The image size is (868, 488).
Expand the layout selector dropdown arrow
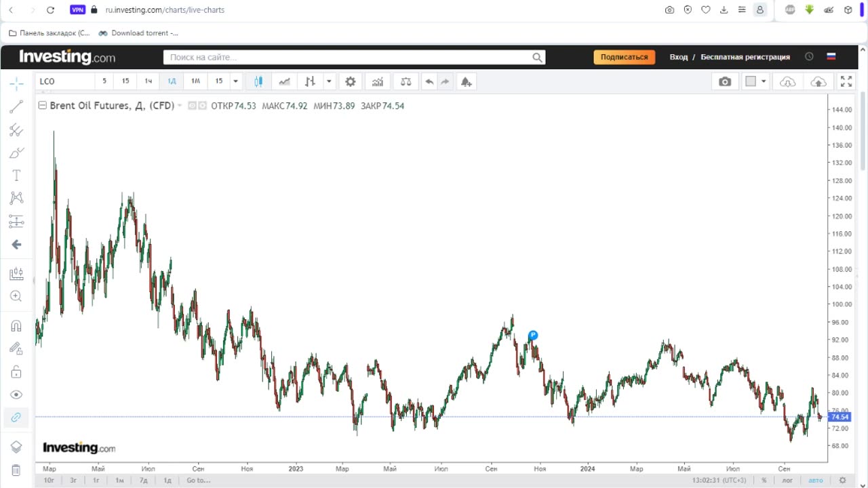(x=764, y=81)
